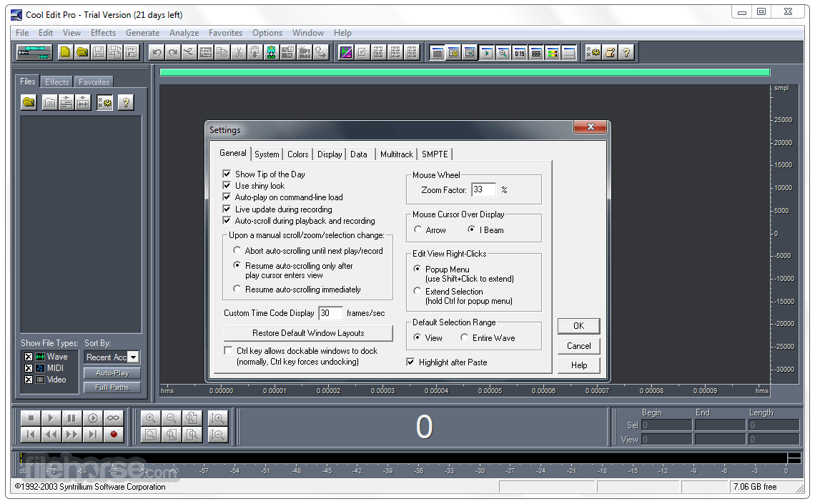Toggle Auto-scroll during playback and recording
815x504 pixels.
tap(227, 221)
